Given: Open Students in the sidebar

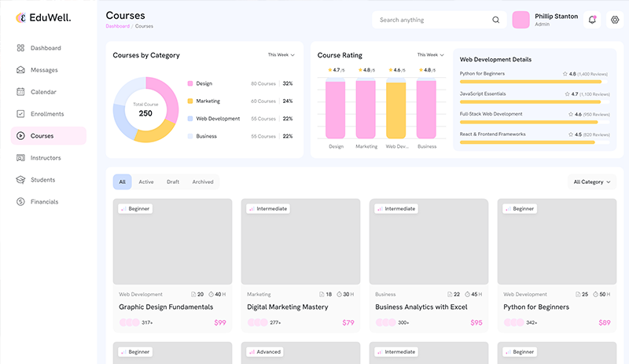Looking at the screenshot, I should [42, 180].
